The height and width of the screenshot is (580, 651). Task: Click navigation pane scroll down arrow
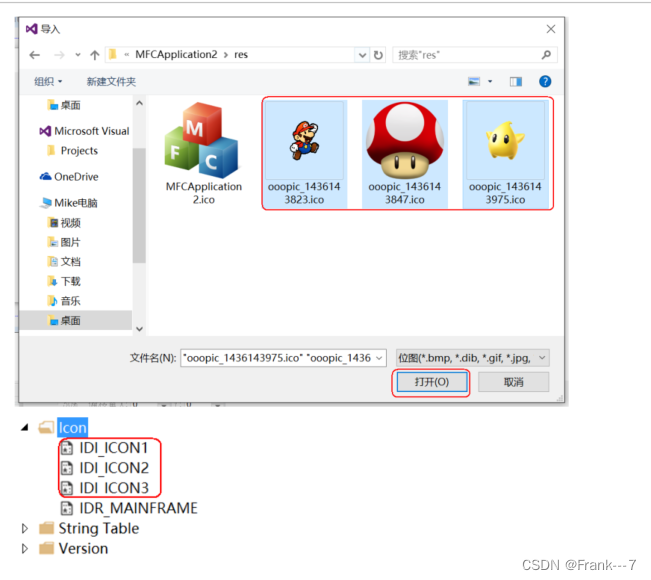140,329
